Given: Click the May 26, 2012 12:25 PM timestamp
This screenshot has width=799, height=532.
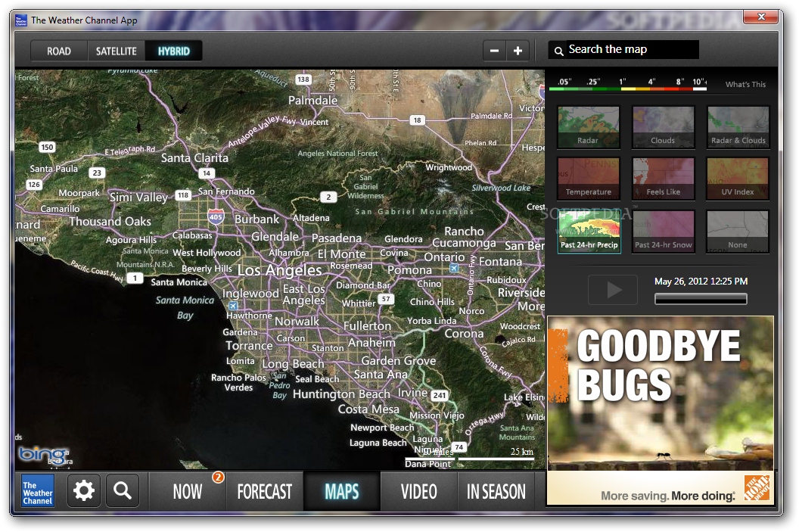Looking at the screenshot, I should coord(701,282).
